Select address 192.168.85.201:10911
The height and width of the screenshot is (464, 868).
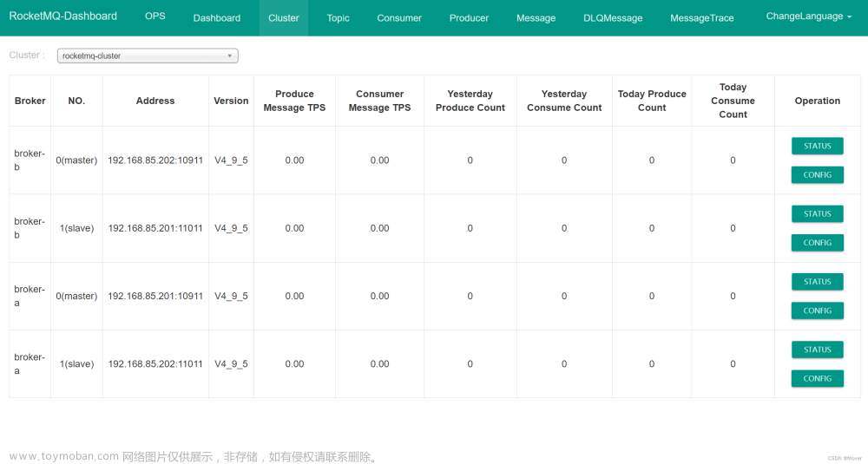pos(155,296)
